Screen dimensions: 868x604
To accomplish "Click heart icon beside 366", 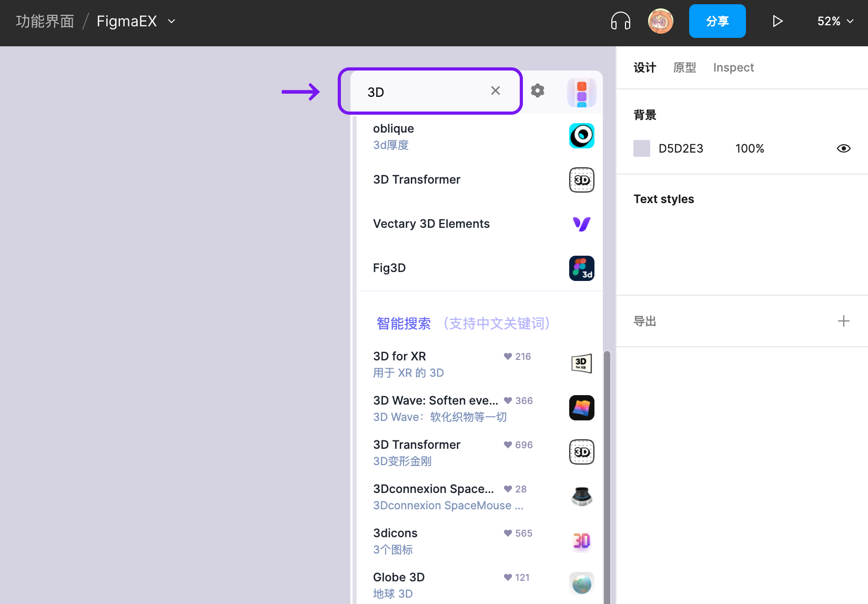I will (508, 400).
